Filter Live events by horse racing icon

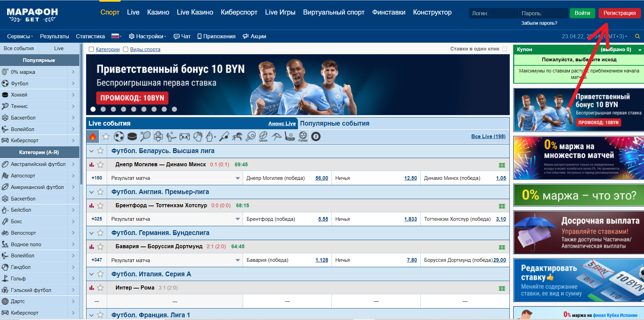click(x=237, y=136)
